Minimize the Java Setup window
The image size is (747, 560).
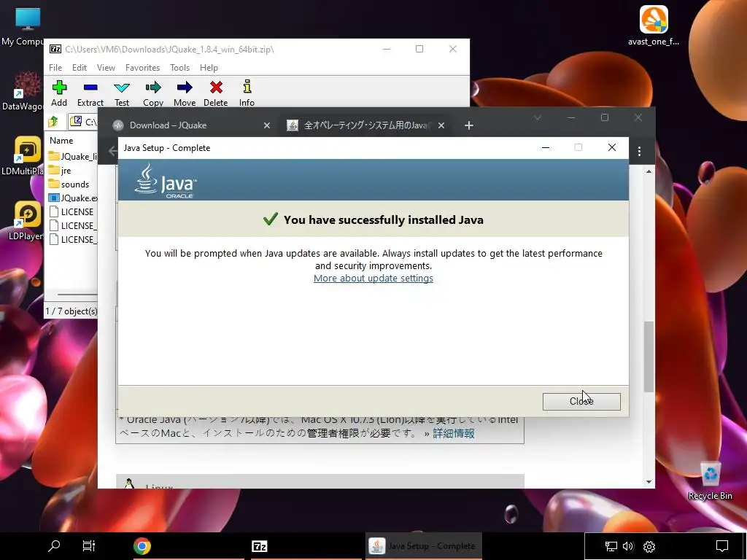coord(546,147)
